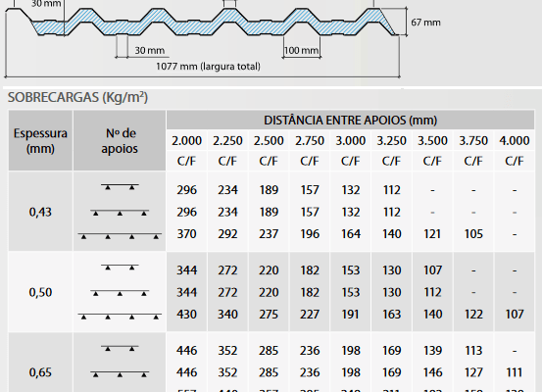This screenshot has height=392, width=542.
Task: Click the C/F label under 4.000
Action: 515,161
